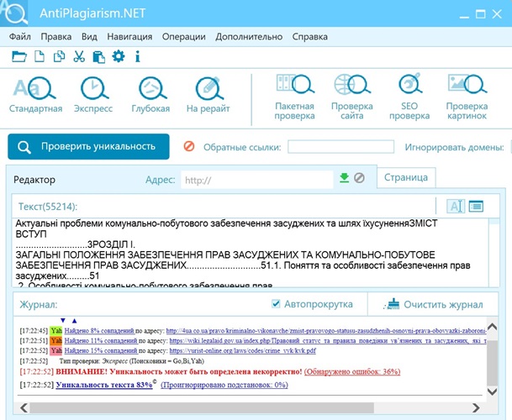Click inside the document text editor area

tap(251, 253)
